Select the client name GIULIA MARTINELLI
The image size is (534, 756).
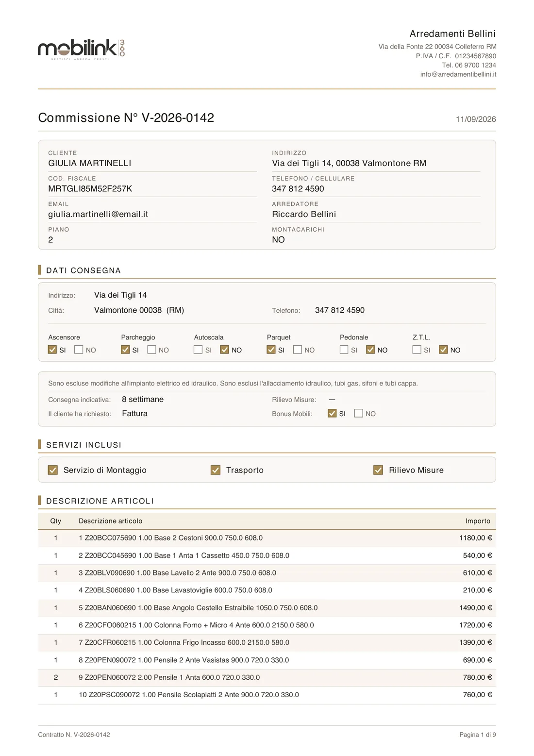[x=90, y=163]
